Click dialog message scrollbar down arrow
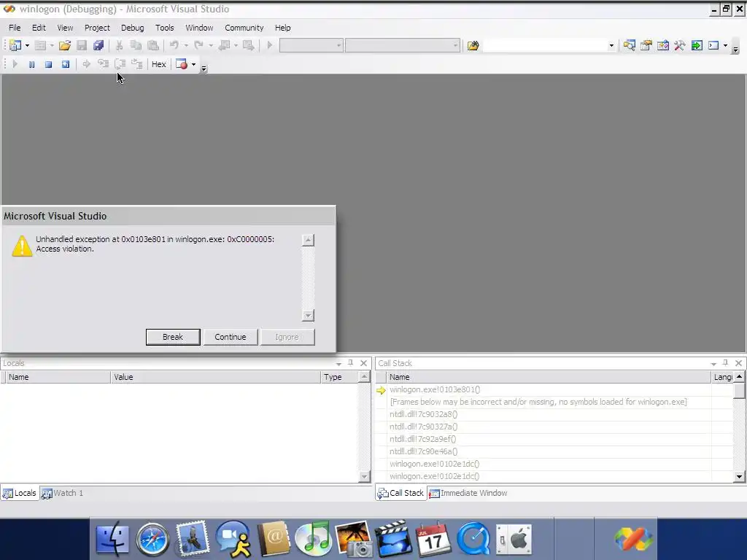The width and height of the screenshot is (747, 560). point(309,315)
